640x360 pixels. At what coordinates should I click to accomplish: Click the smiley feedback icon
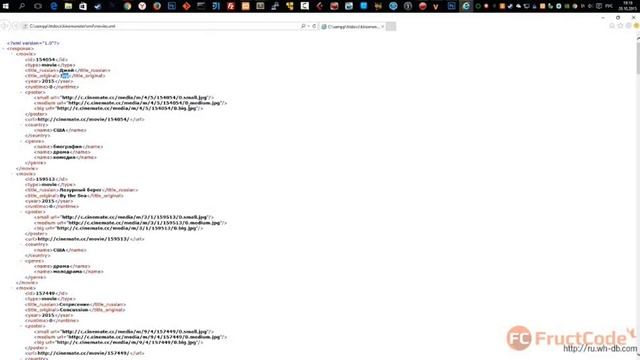[x=636, y=26]
